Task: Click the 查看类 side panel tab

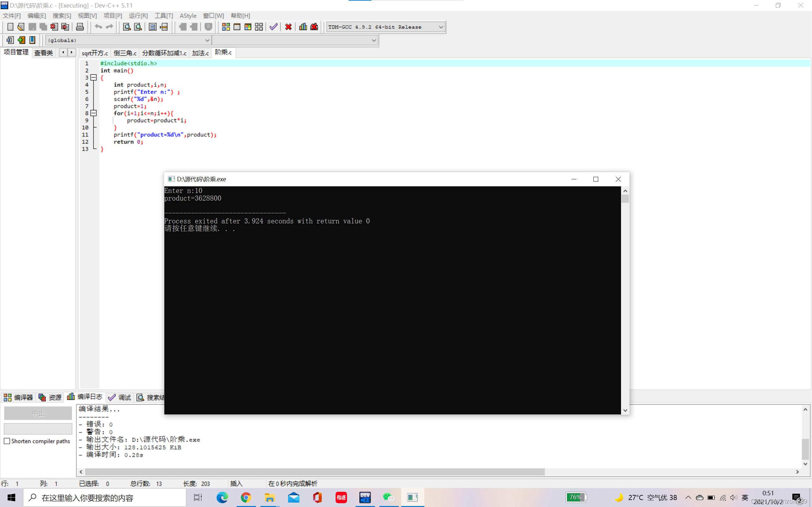Action: (44, 53)
